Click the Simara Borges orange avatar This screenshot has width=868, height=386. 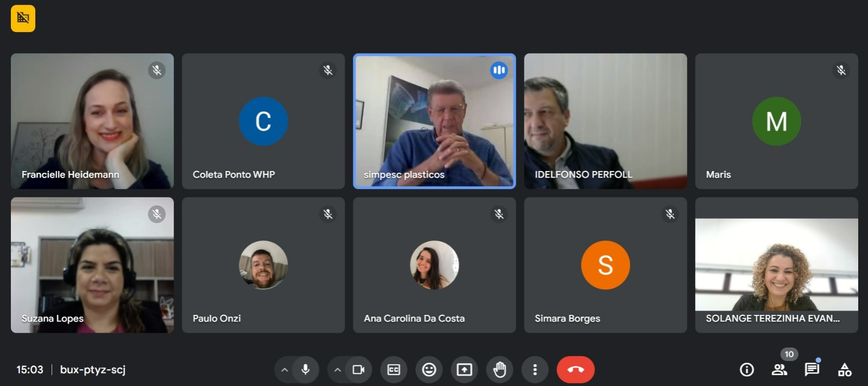click(605, 265)
